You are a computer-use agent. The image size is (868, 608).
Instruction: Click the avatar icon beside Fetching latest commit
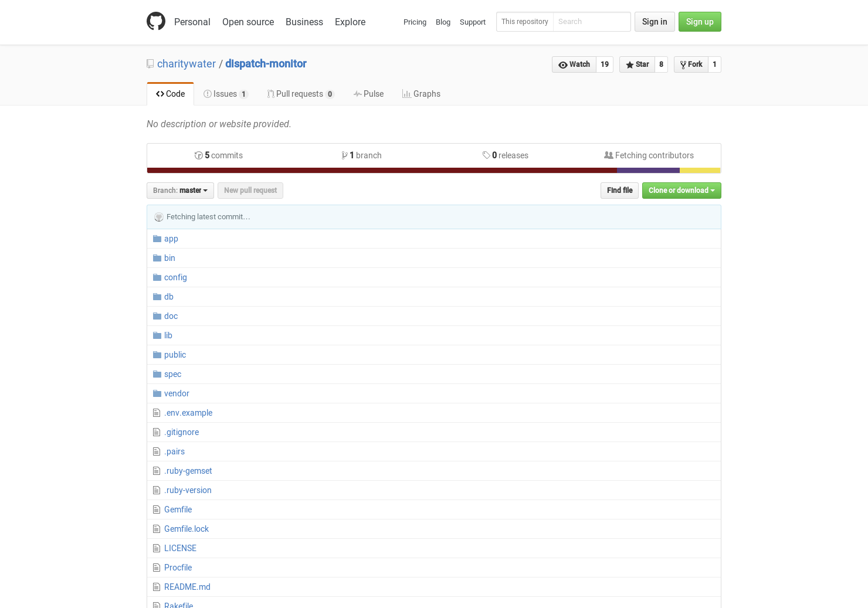coord(159,217)
